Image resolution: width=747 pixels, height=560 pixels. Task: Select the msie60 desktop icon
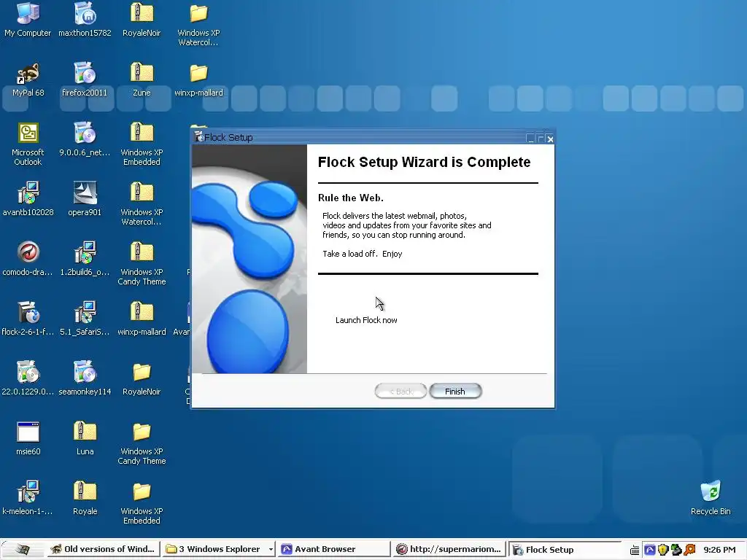(x=28, y=438)
